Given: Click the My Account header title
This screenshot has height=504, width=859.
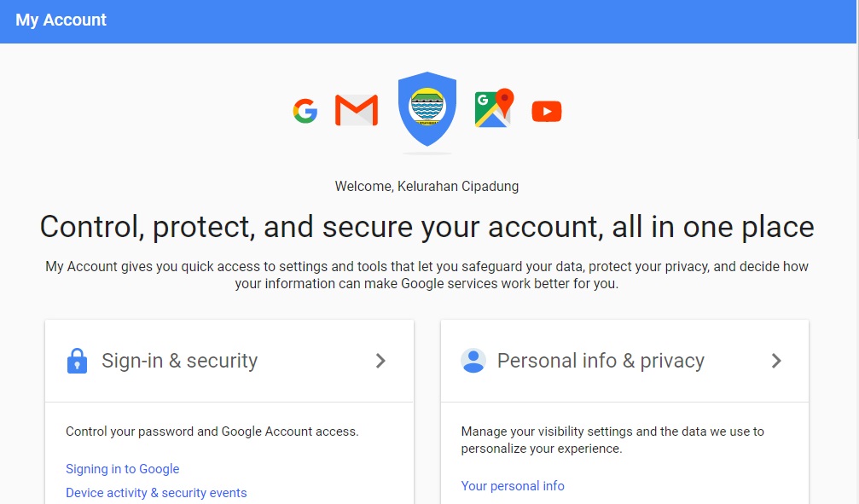Looking at the screenshot, I should [61, 20].
